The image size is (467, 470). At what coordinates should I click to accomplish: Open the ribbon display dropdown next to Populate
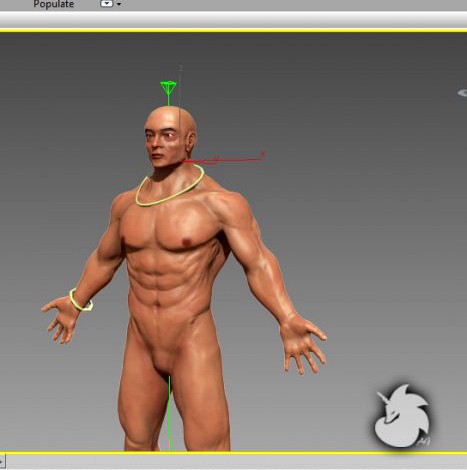[111, 4]
